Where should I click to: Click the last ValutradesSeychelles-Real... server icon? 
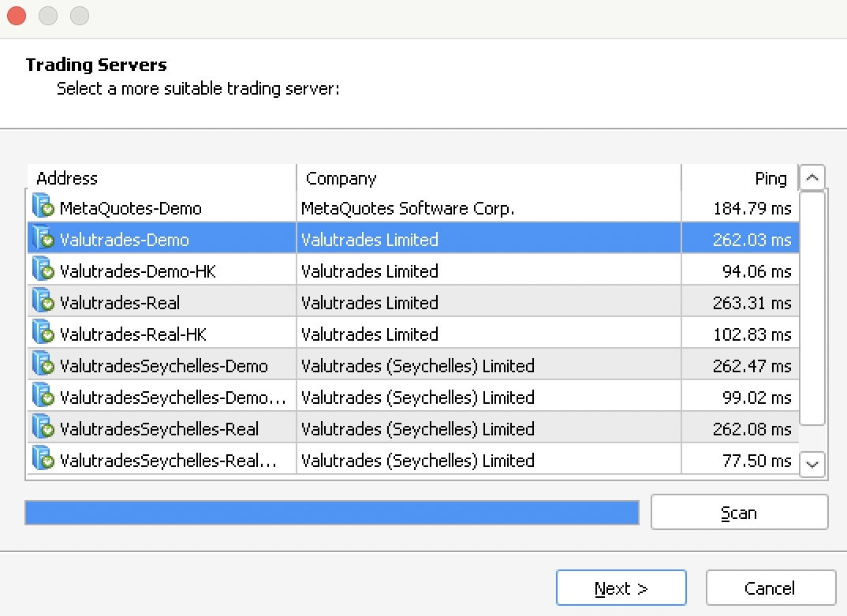click(43, 460)
